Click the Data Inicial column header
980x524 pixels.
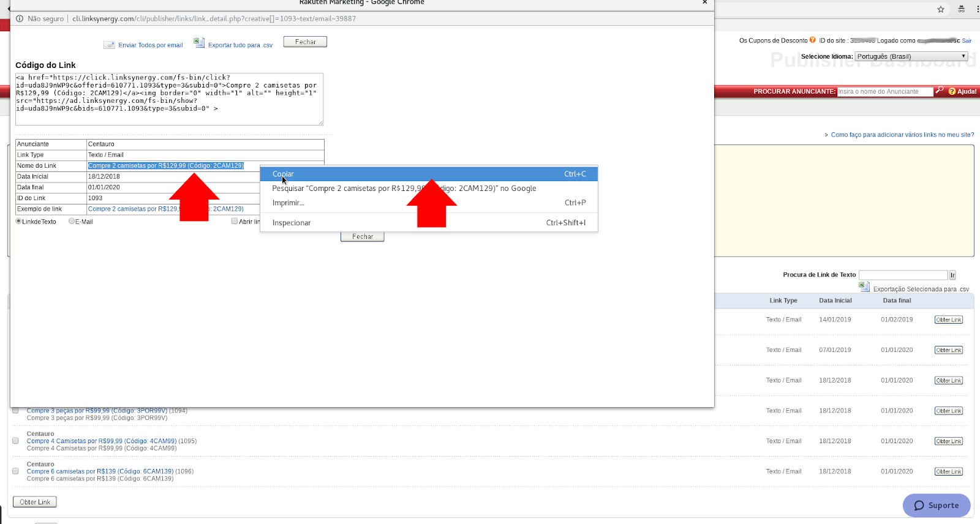tap(835, 301)
